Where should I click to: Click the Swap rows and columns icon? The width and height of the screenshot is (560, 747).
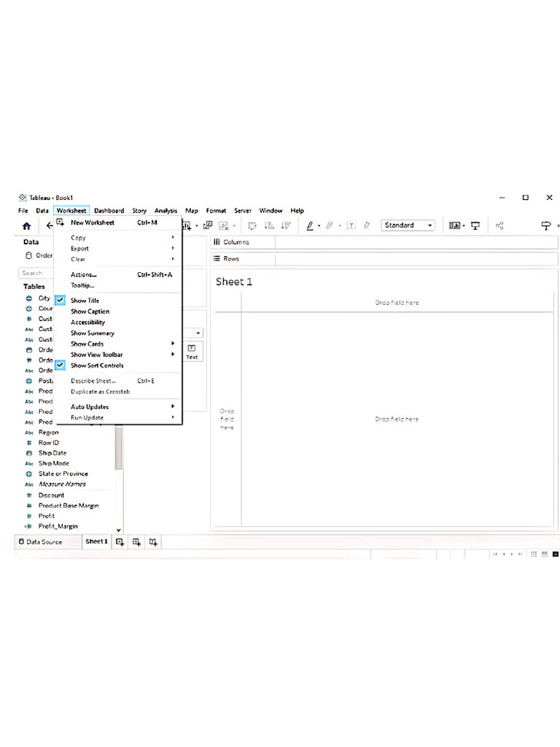coord(252,226)
